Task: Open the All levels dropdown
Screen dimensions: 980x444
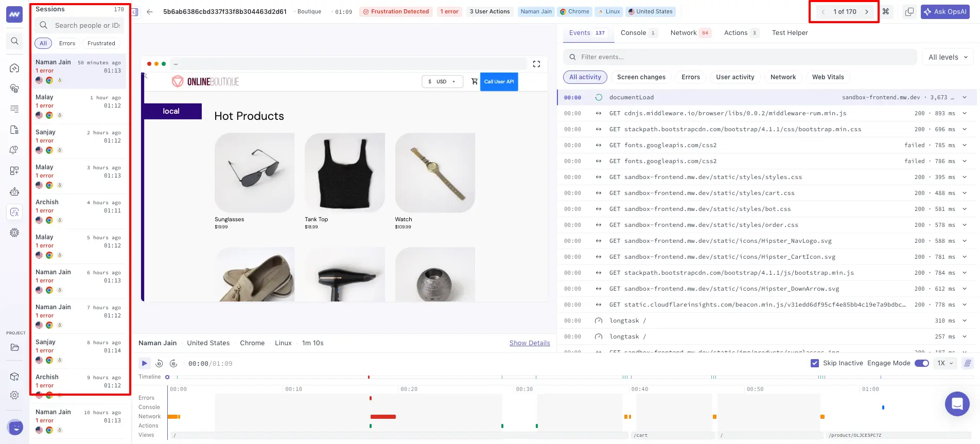Action: coord(948,57)
